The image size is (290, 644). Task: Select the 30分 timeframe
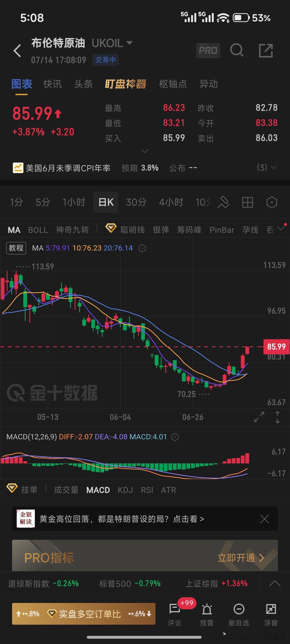tap(136, 202)
